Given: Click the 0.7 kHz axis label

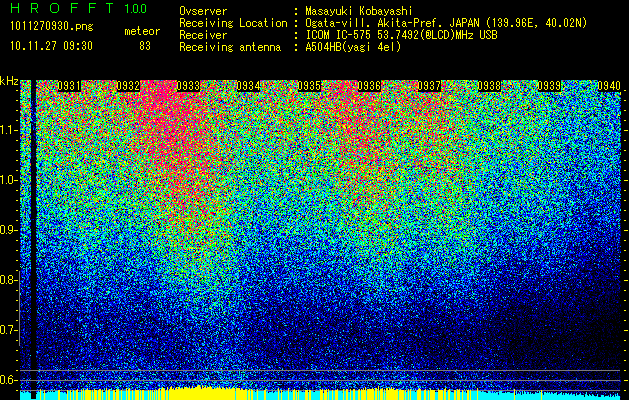Looking at the screenshot, I should [x=8, y=330].
